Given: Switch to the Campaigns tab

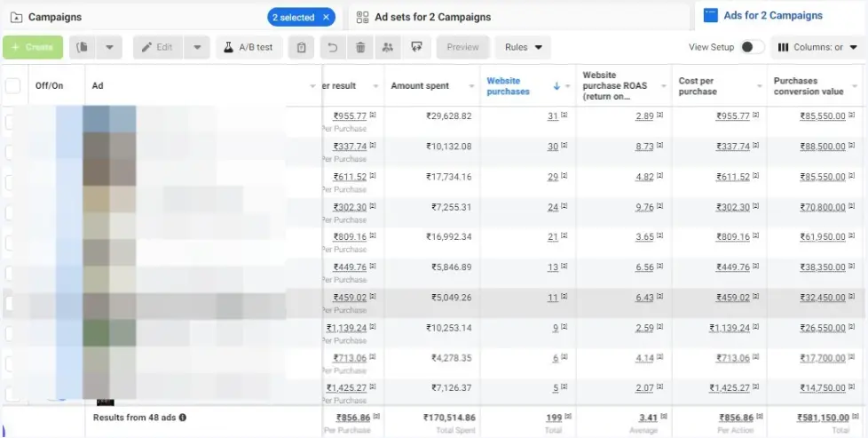Looking at the screenshot, I should [55, 17].
